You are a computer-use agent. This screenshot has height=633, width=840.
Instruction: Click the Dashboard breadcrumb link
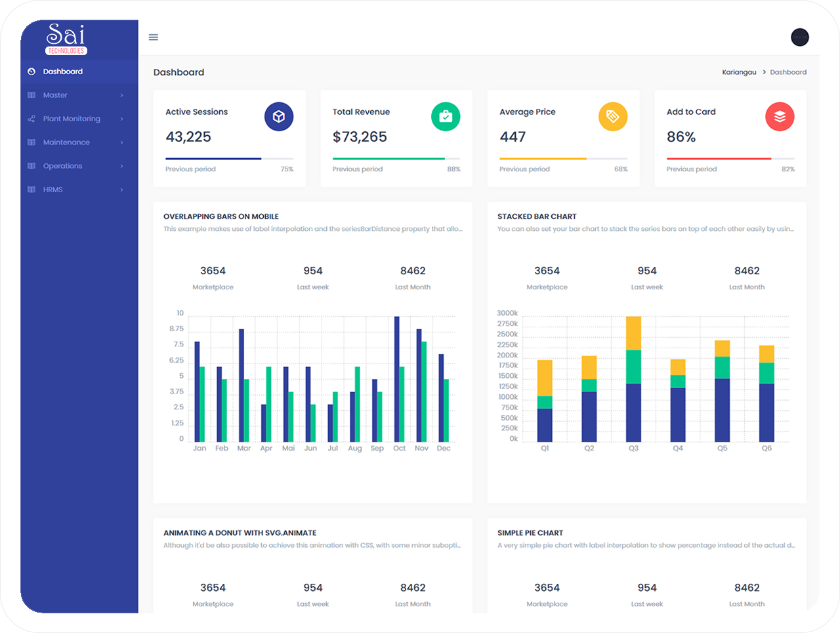pyautogui.click(x=788, y=72)
